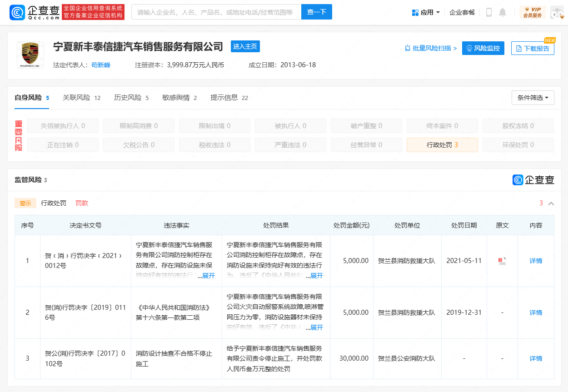This screenshot has width=568, height=392.
Task: Select the 自身风险 tab
Action: [32, 98]
